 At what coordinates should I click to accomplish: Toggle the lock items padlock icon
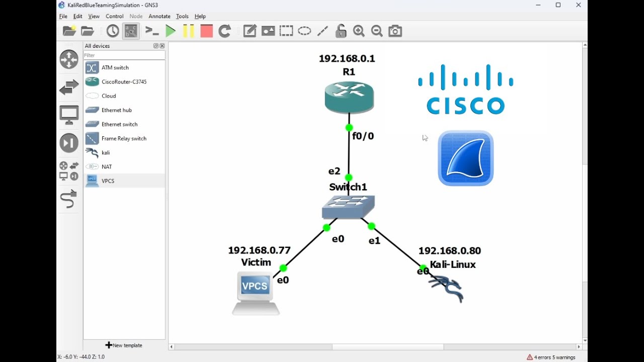click(x=341, y=31)
